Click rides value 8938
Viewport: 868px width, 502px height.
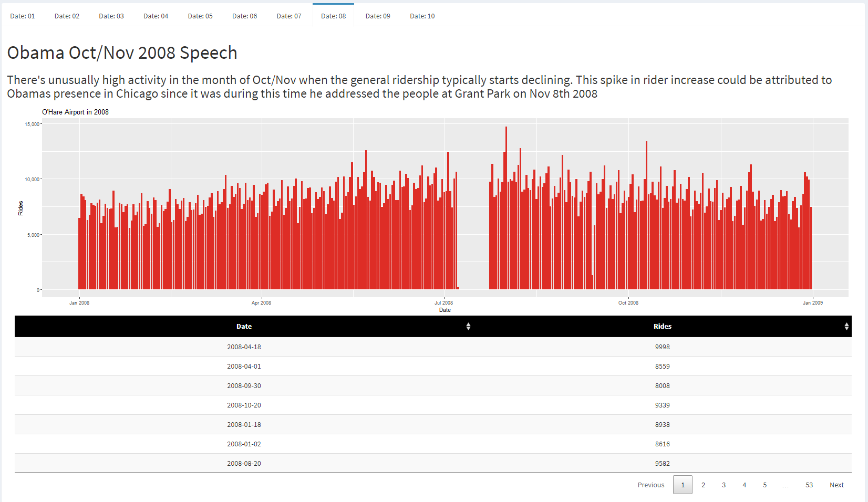(663, 425)
